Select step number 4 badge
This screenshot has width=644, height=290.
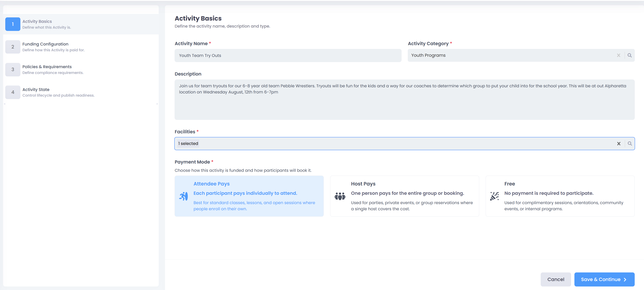[13, 92]
